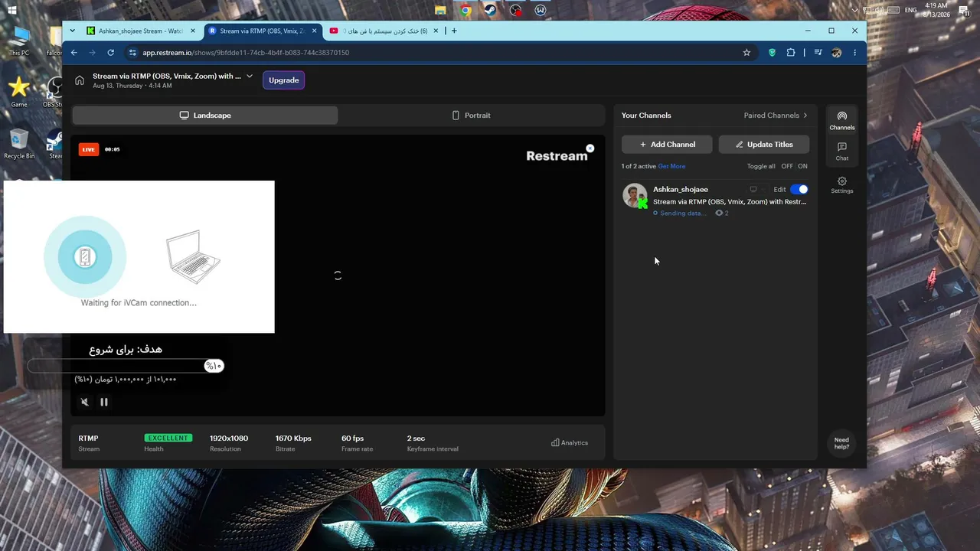Viewport: 980px width, 551px height.
Task: Open the clock showing 4:19 AM
Action: pos(936,10)
